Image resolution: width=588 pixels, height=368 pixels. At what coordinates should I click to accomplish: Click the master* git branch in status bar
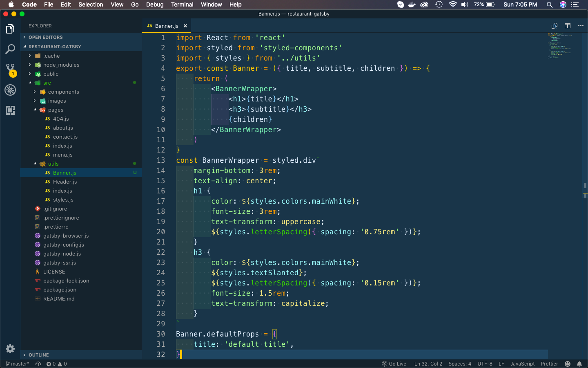pyautogui.click(x=18, y=364)
